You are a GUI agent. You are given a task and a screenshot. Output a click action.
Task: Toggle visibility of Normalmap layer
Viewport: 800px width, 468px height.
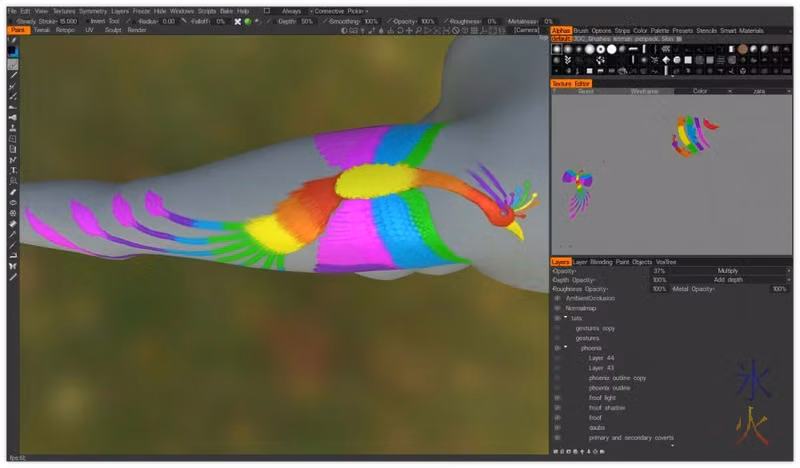(x=557, y=308)
